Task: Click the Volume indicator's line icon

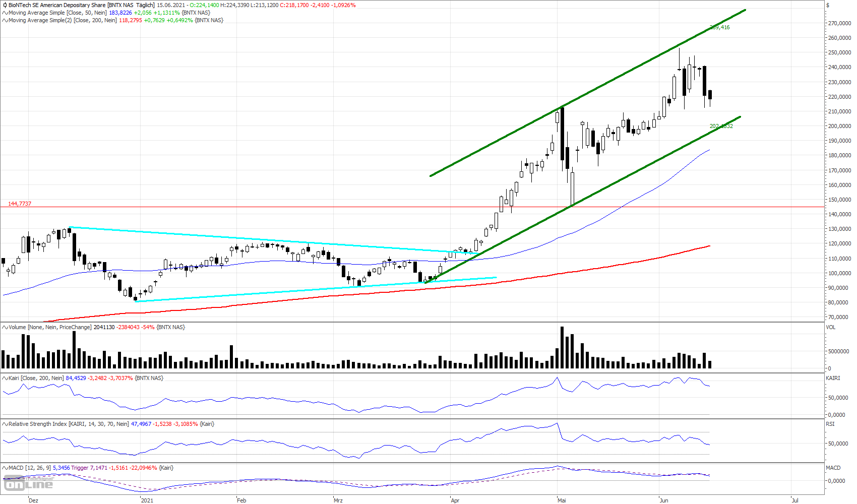Action: [5, 327]
